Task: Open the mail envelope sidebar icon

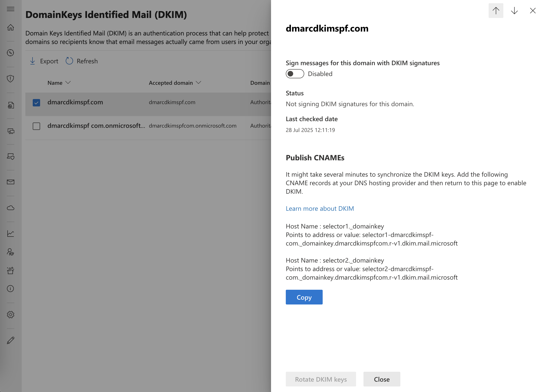Action: pyautogui.click(x=11, y=182)
